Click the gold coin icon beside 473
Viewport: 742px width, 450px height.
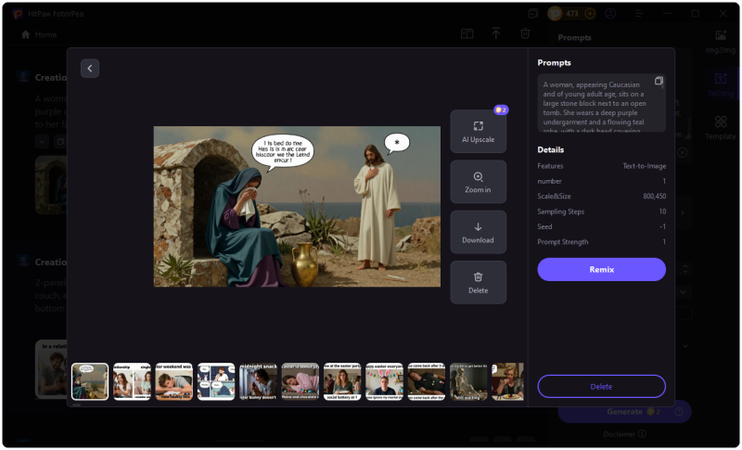[555, 14]
